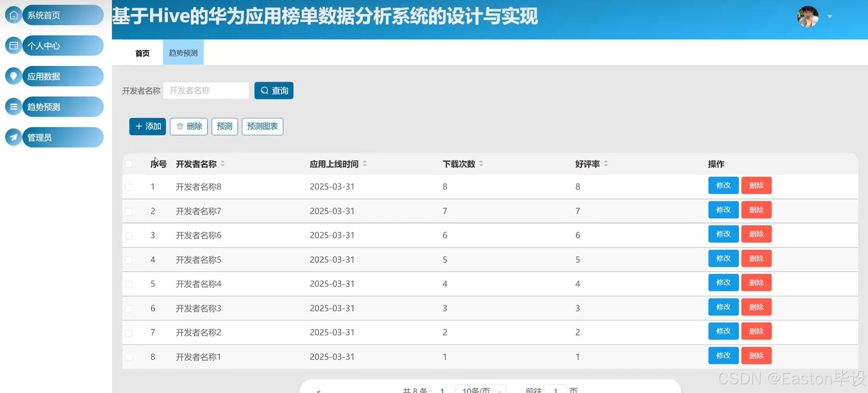The height and width of the screenshot is (393, 868).
Task: Open the 系统首页 sidebar label
Action: coord(63,15)
